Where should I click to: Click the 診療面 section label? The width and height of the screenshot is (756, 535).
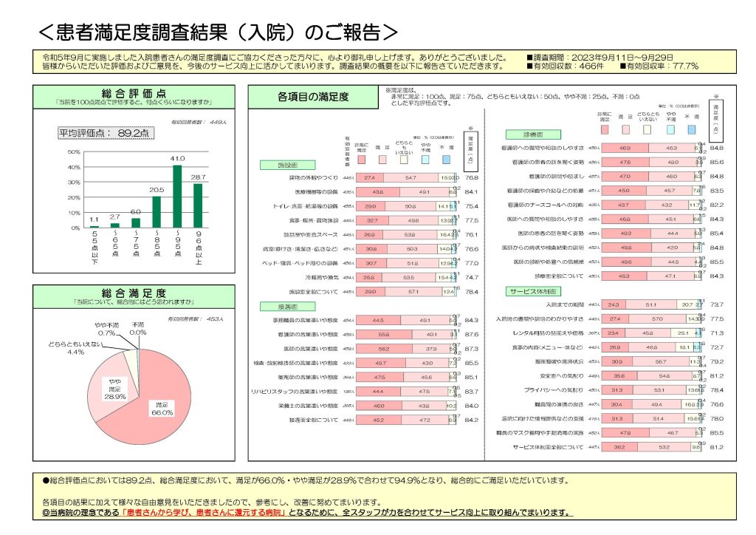coord(533,134)
